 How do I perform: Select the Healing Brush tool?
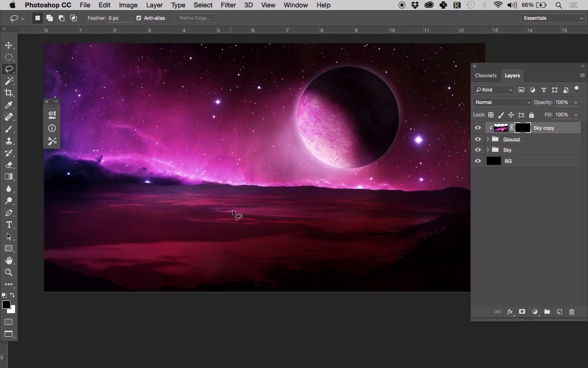click(x=9, y=117)
